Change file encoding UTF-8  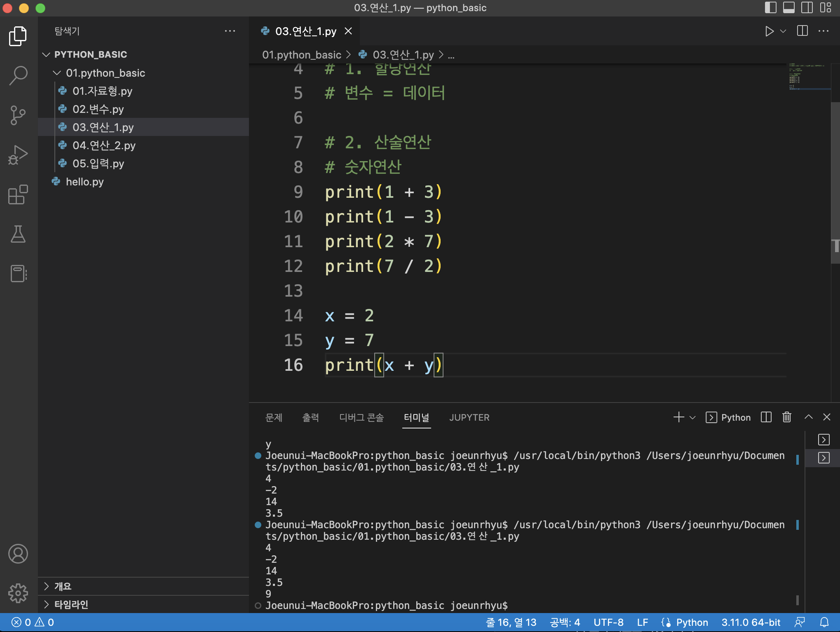coord(608,622)
